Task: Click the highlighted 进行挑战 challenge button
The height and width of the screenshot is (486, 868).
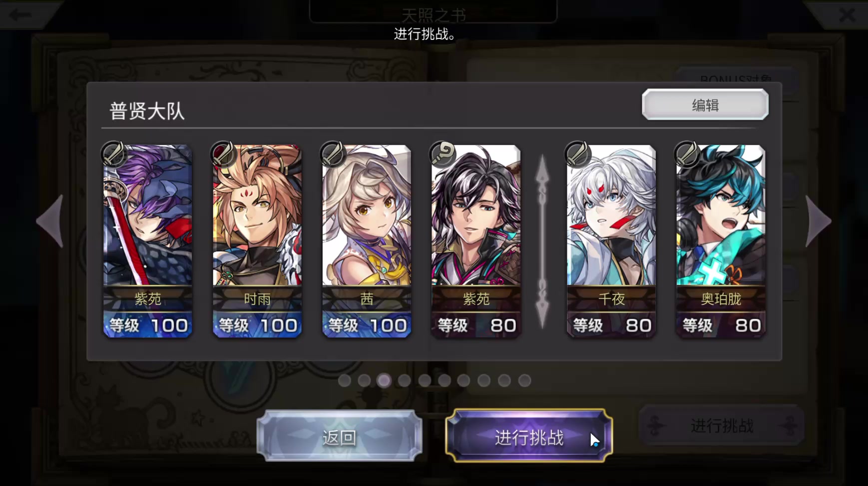Action: click(529, 437)
